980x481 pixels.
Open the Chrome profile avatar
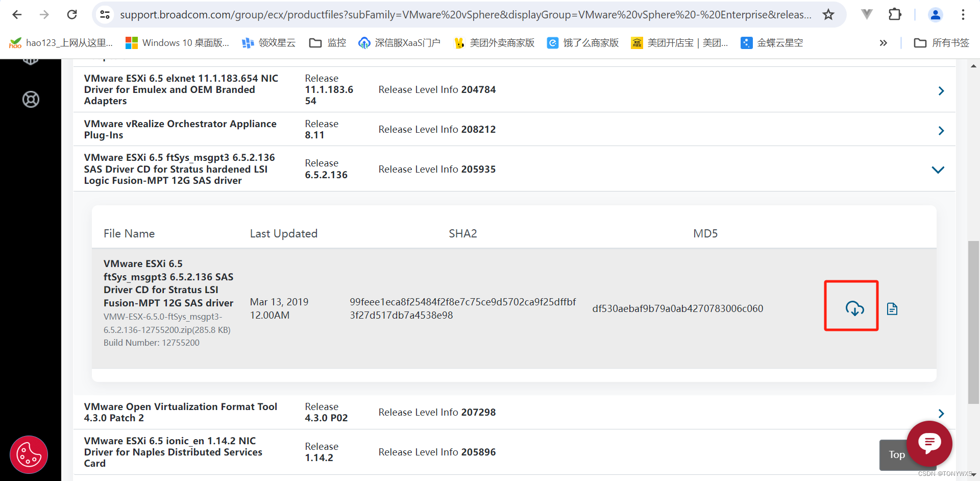pyautogui.click(x=936, y=15)
